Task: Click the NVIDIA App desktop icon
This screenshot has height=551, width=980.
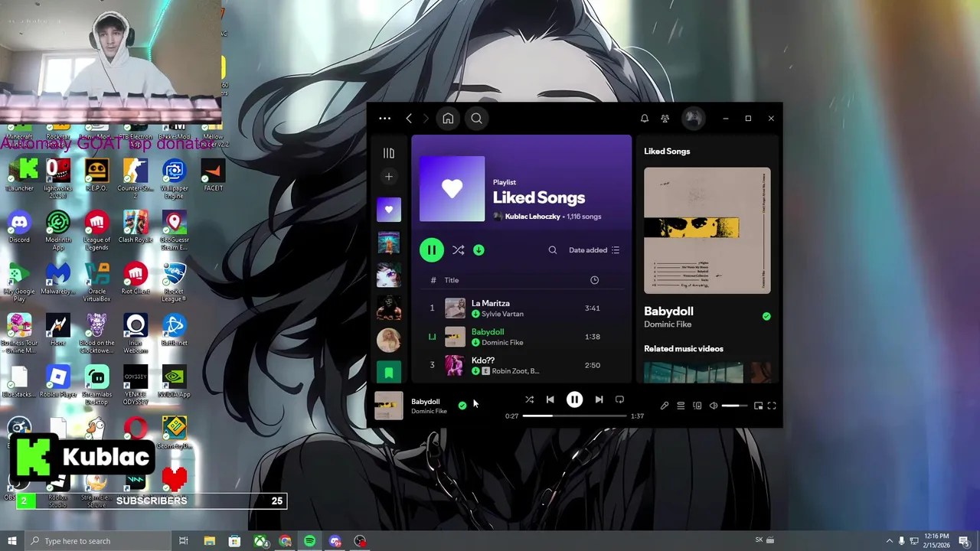Action: point(174,382)
